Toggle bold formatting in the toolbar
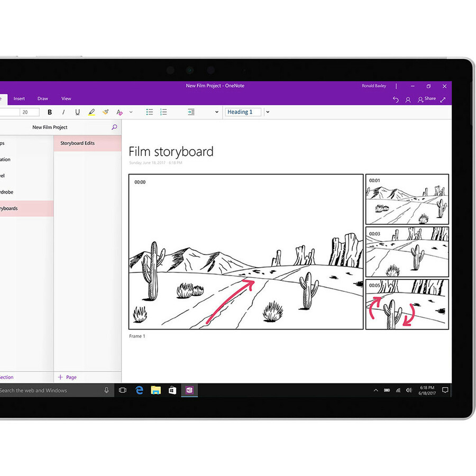Screen dimensions: 476x476 [50, 112]
